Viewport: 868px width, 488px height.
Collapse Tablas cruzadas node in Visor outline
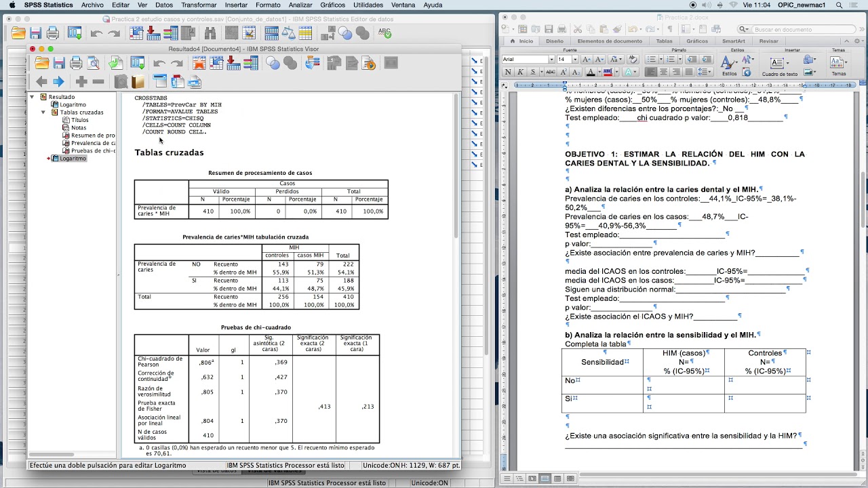point(43,113)
